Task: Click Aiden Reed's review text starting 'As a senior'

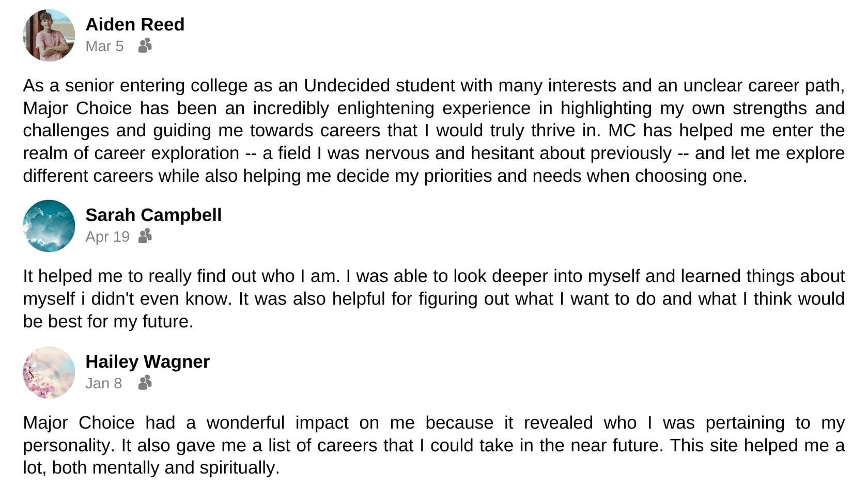Action: pos(434,131)
